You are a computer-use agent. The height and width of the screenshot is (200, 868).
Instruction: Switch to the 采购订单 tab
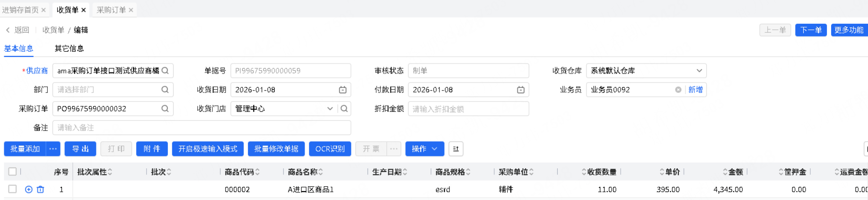111,10
